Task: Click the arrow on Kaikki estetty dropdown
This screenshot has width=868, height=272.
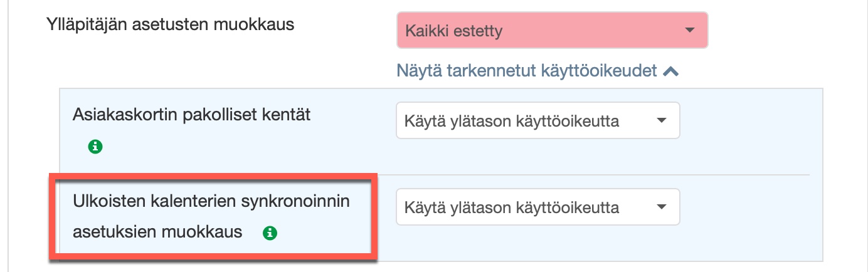Action: coord(690,30)
